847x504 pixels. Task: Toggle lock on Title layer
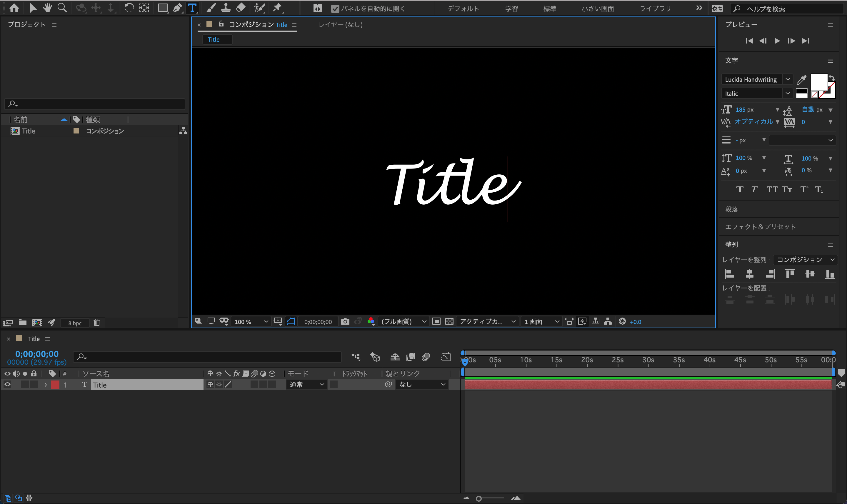click(34, 385)
